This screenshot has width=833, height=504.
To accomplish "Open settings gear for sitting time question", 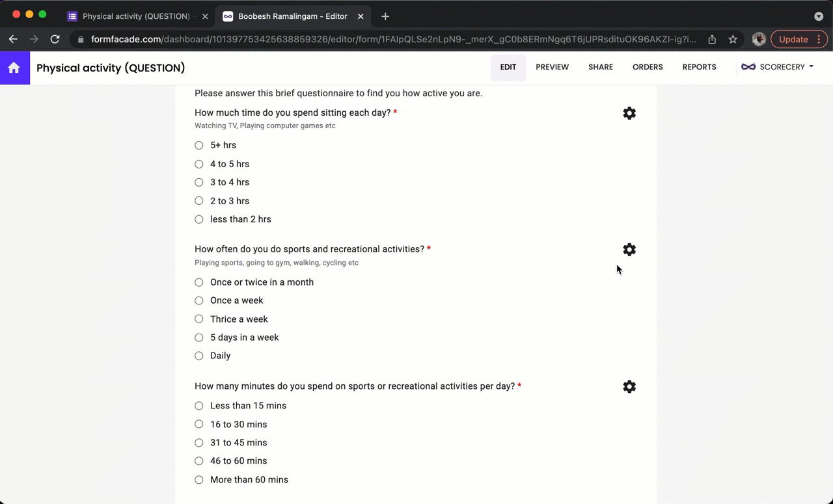I will click(629, 113).
